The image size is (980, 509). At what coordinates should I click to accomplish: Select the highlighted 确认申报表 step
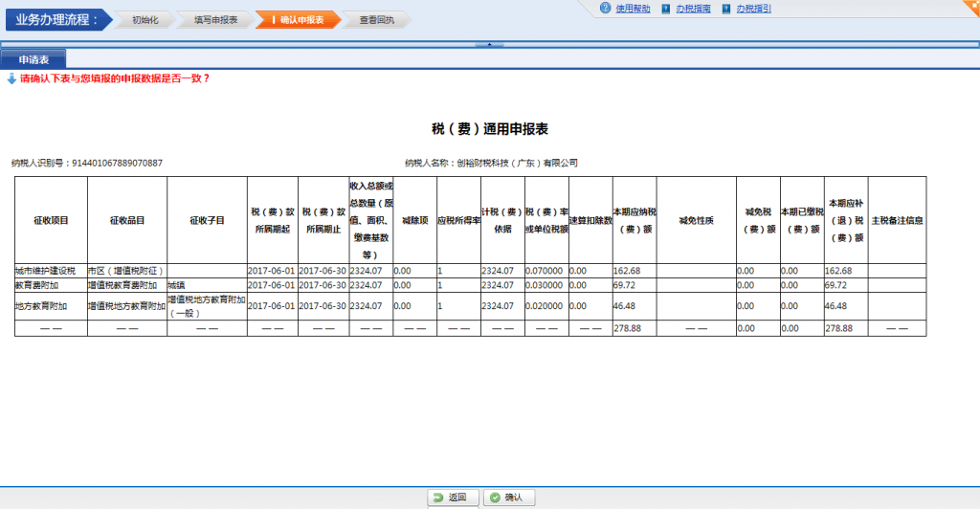pyautogui.click(x=295, y=19)
